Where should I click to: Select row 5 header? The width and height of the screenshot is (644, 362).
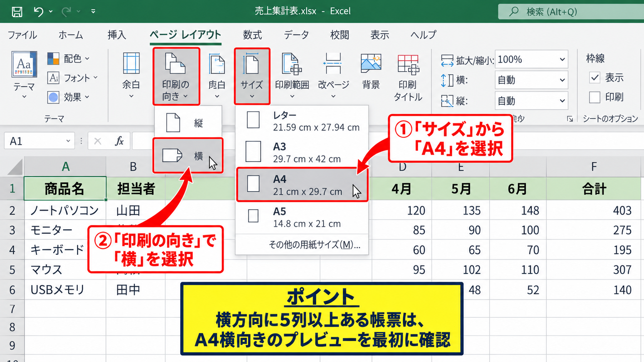click(12, 270)
